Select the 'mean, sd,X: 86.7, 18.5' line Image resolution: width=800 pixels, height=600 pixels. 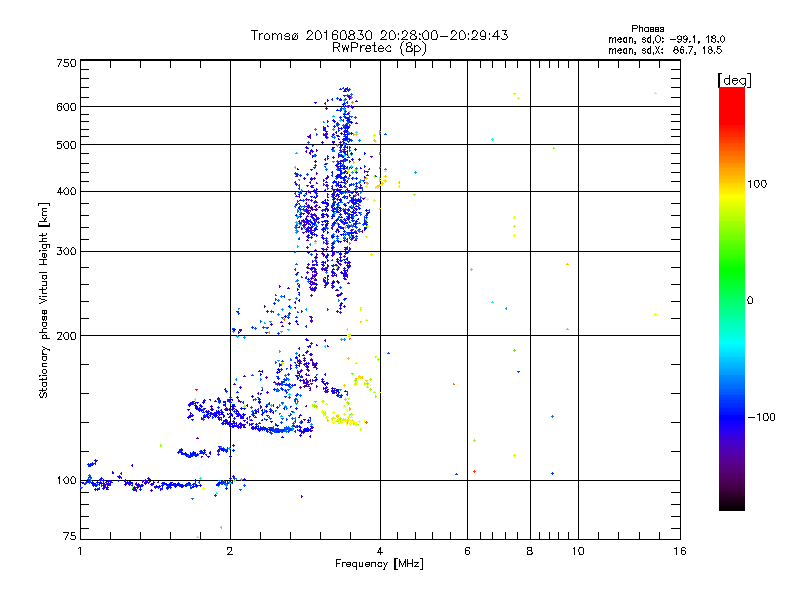[x=665, y=50]
